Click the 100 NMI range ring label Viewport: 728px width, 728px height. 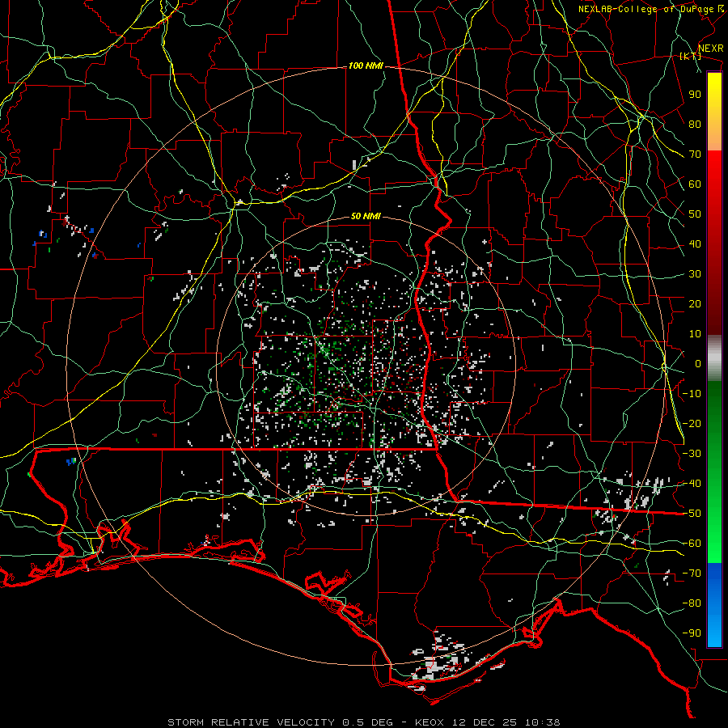coord(366,66)
